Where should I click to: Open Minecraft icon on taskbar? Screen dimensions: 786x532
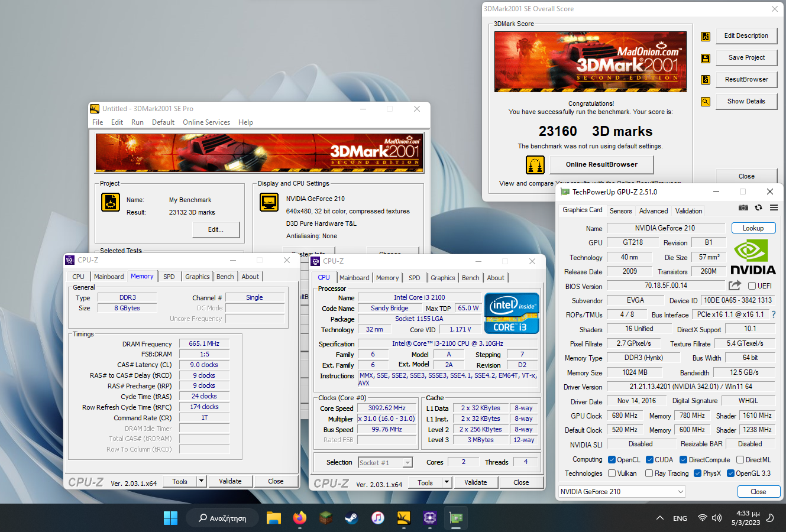click(x=325, y=518)
